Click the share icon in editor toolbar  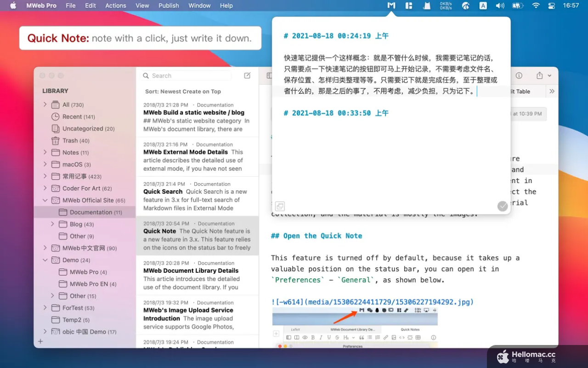tap(540, 75)
